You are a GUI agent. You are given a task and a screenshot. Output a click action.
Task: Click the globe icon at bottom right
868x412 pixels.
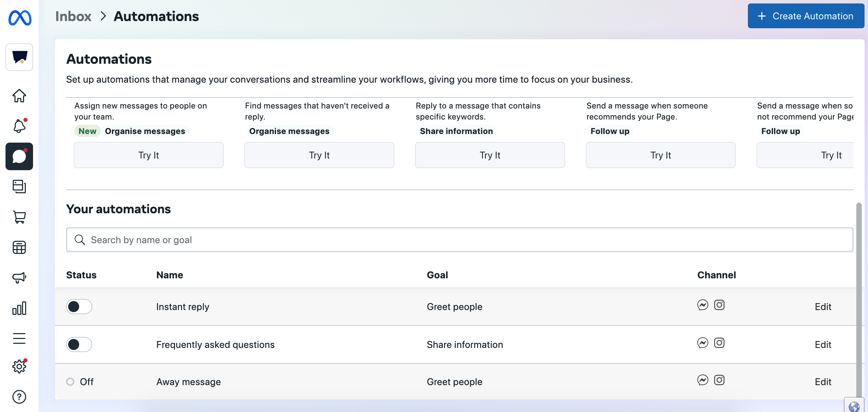point(854,406)
